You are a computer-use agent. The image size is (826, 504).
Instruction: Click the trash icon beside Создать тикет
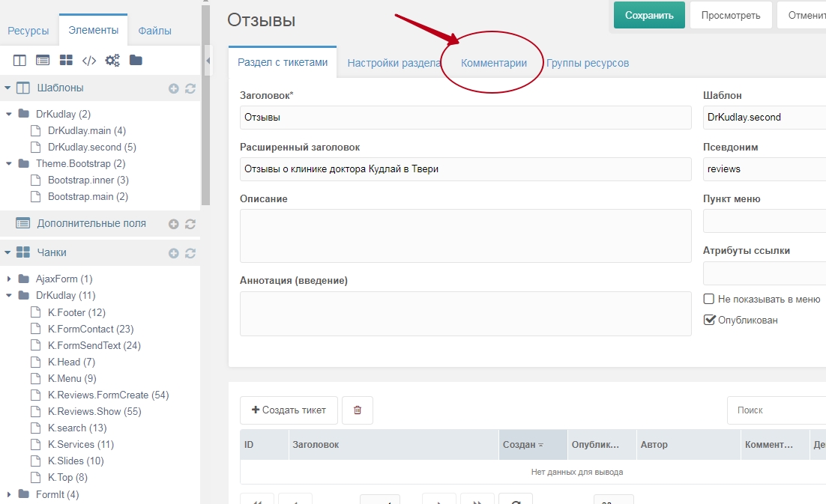coord(358,410)
